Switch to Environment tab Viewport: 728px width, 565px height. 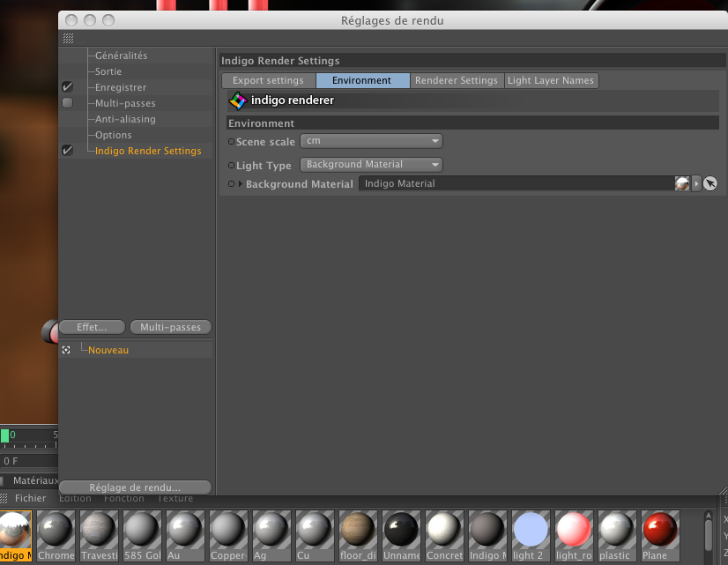point(362,80)
